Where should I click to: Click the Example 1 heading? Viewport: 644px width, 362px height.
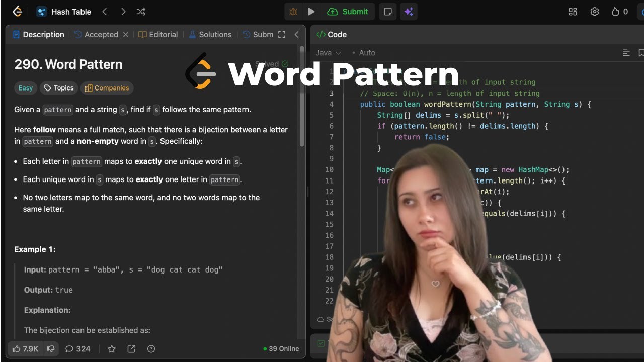click(x=35, y=249)
